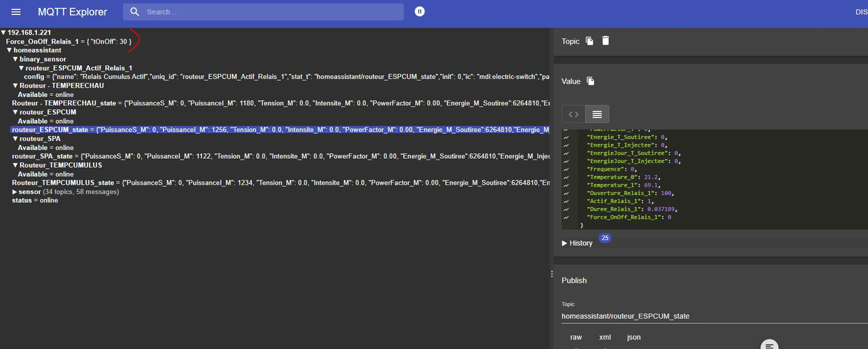Switch value view to diff code mode
This screenshot has width=868, height=349.
click(x=574, y=114)
